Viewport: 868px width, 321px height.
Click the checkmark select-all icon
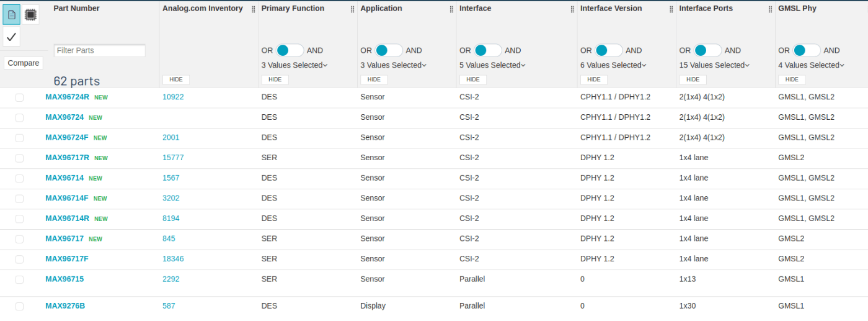pos(12,37)
